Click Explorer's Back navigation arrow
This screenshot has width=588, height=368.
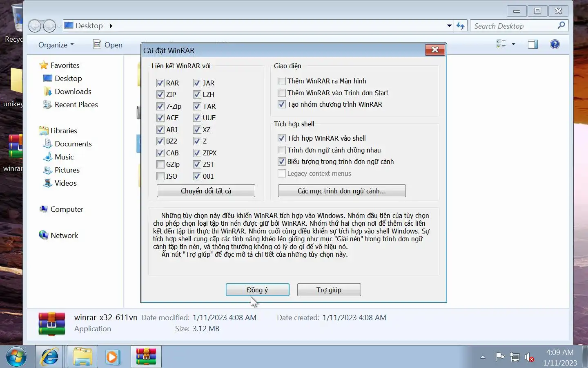pyautogui.click(x=35, y=26)
